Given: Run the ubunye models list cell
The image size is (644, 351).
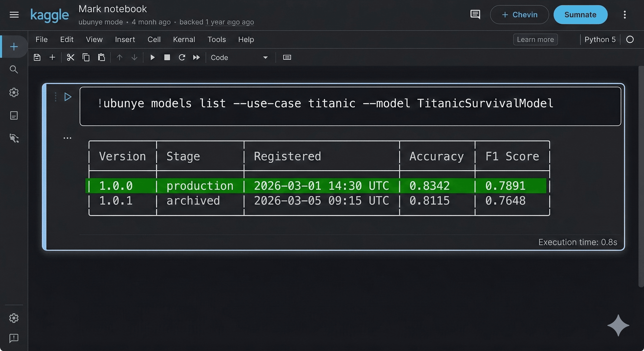Looking at the screenshot, I should pyautogui.click(x=67, y=97).
